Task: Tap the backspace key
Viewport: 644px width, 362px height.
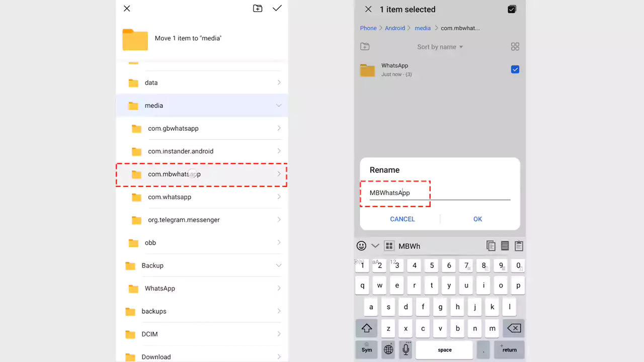Action: (514, 328)
